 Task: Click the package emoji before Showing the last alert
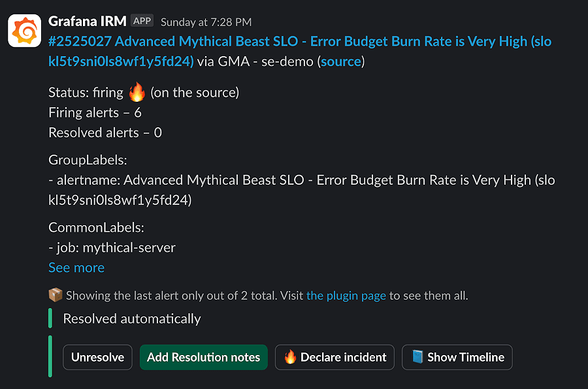pyautogui.click(x=56, y=295)
